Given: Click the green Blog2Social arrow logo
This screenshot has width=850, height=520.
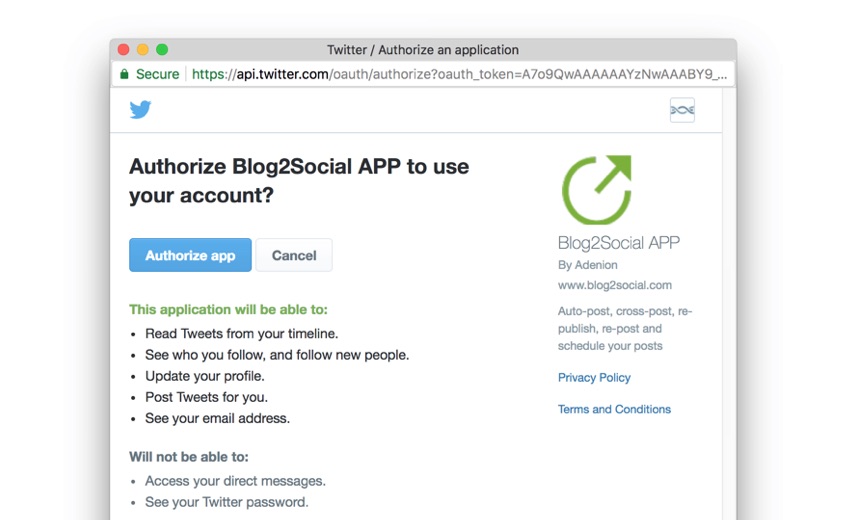Looking at the screenshot, I should 597,189.
